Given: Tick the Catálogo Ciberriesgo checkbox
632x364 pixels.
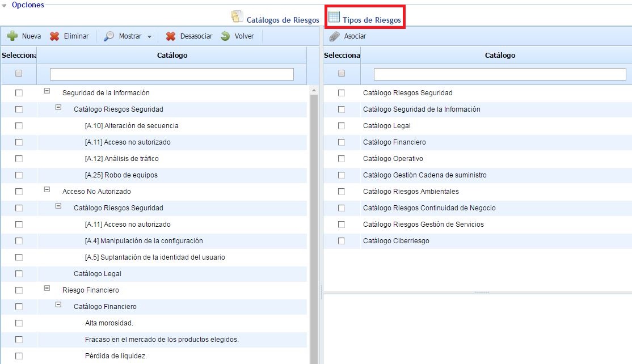Looking at the screenshot, I should coord(342,241).
